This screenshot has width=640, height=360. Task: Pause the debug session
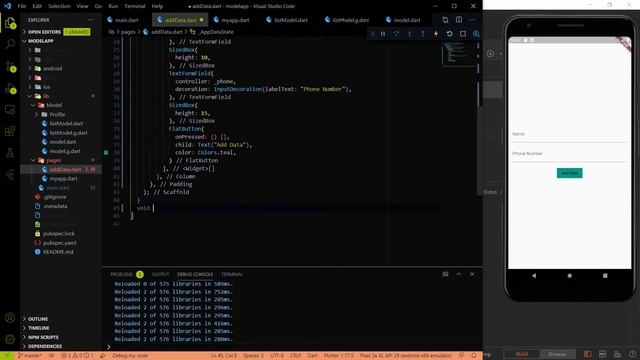pos(383,34)
